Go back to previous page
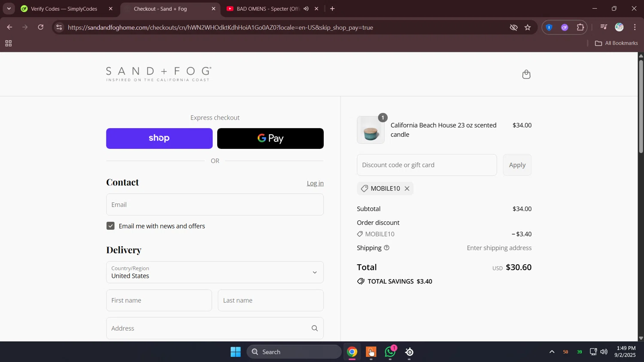Screen dimensions: 644x362 click(x=9, y=27)
